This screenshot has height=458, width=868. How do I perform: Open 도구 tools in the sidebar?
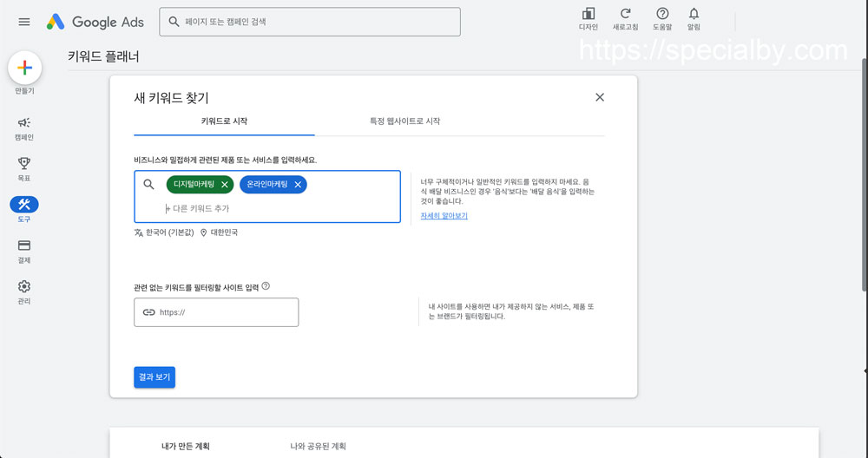tap(23, 210)
